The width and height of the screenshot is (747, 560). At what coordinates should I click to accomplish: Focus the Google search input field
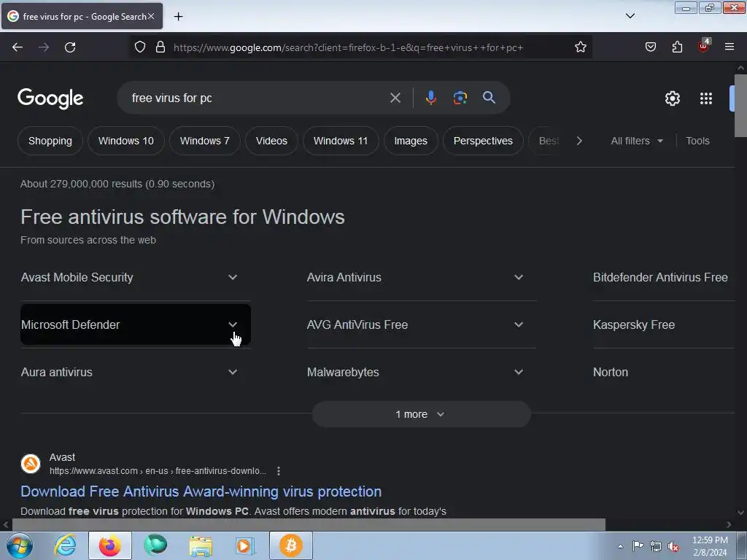(x=258, y=98)
